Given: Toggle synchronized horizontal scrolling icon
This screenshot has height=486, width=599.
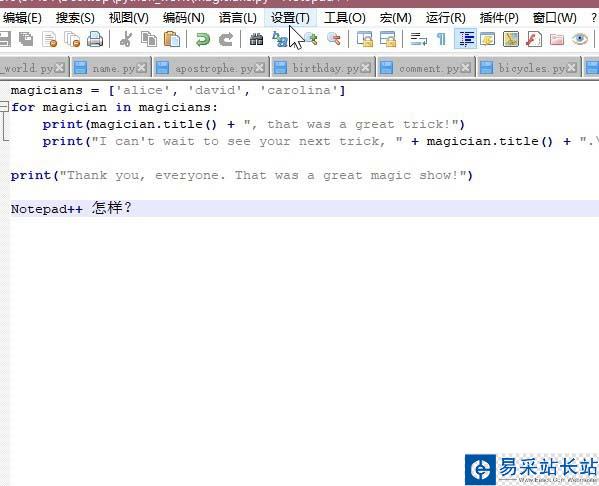Looking at the screenshot, I should (x=387, y=39).
